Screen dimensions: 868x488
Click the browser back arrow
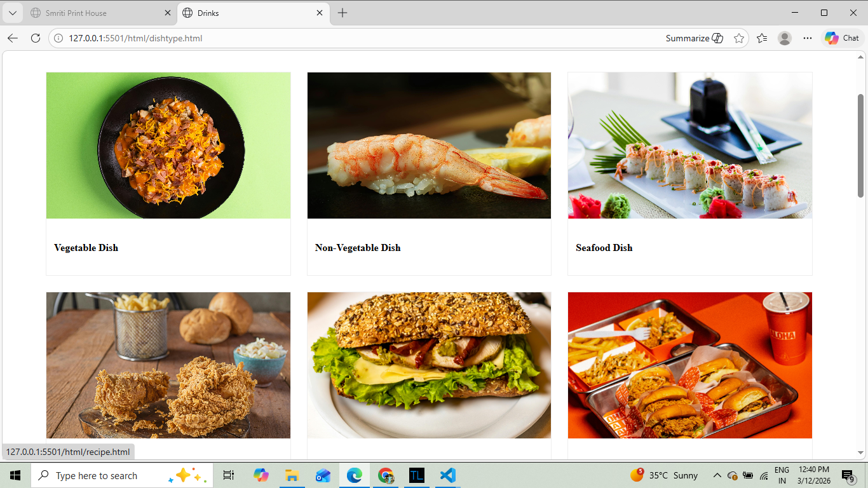pos(13,38)
